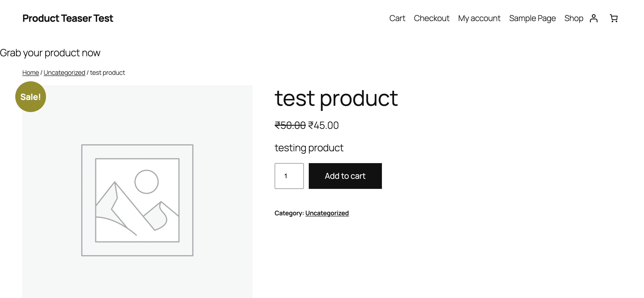This screenshot has width=644, height=298.
Task: Open Sample Page from navigation
Action: click(x=532, y=18)
